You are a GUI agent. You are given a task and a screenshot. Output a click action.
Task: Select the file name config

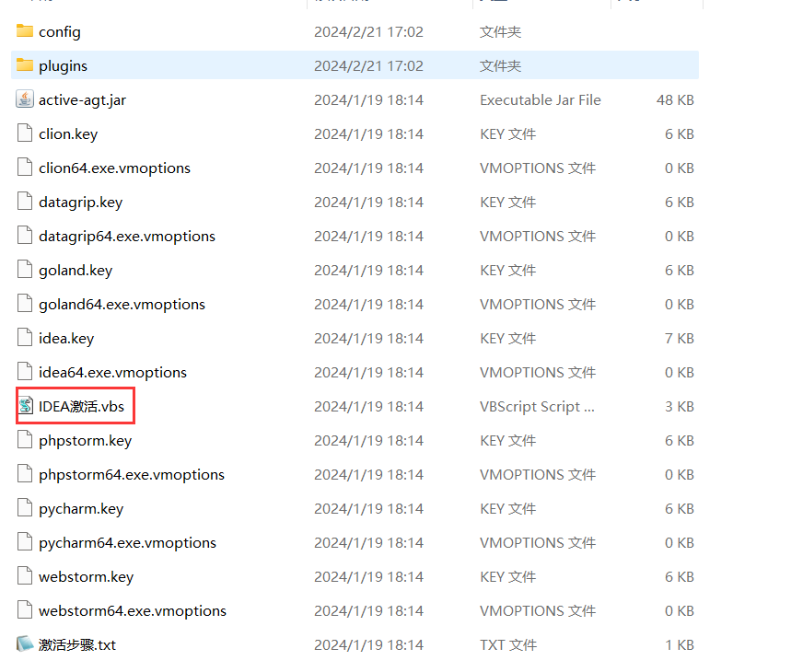tap(60, 32)
